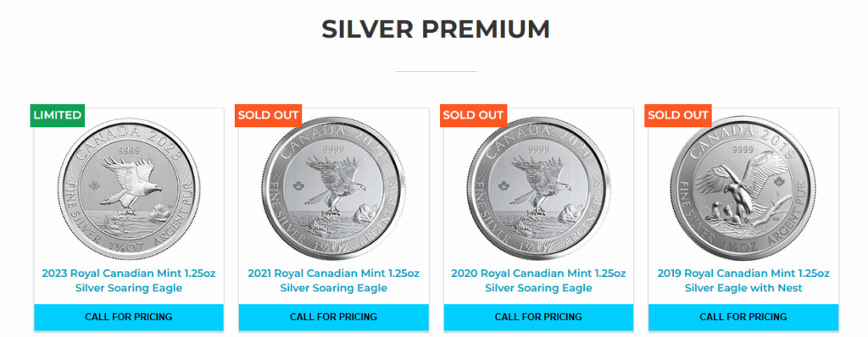The height and width of the screenshot is (337, 868).
Task: Click CALL FOR PRICING under 2020 coin
Action: pos(538,317)
